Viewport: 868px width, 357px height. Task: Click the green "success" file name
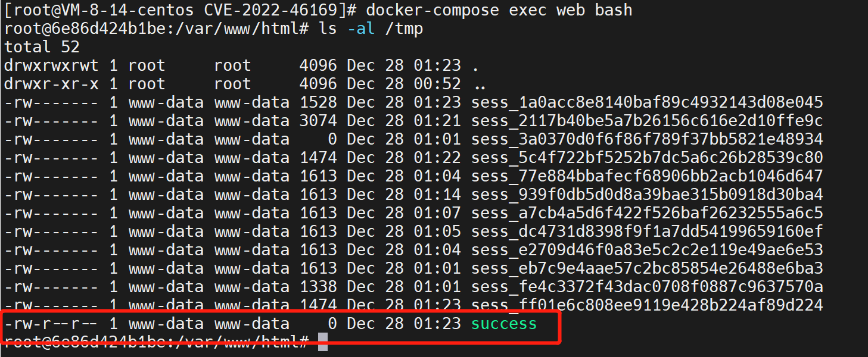(x=504, y=324)
